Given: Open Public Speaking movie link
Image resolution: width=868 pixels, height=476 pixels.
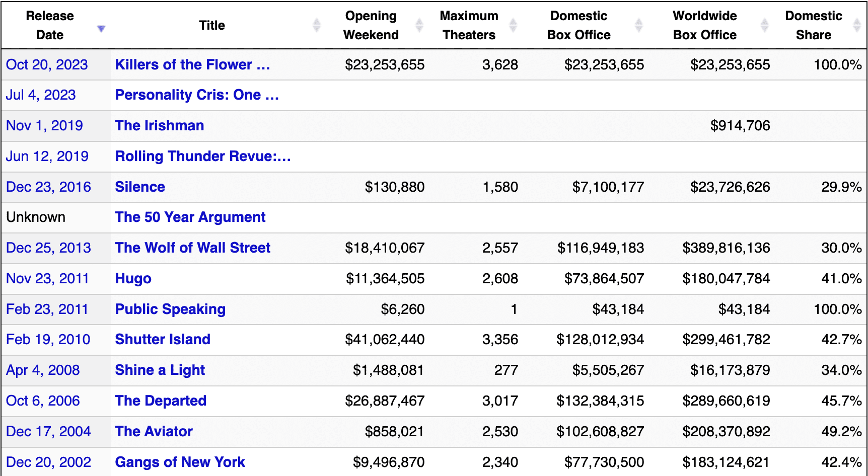Looking at the screenshot, I should click(x=170, y=309).
